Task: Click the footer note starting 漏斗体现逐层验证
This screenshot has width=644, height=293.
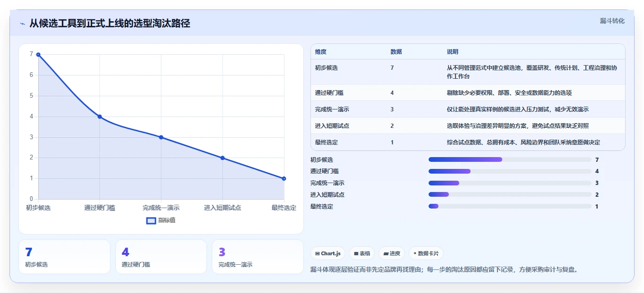Action: (444, 270)
